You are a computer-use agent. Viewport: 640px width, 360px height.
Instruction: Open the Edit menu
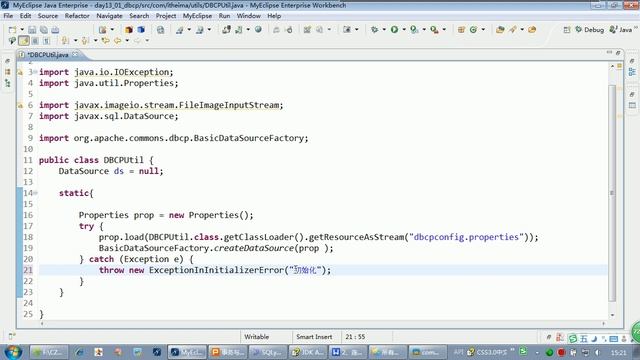click(x=25, y=16)
